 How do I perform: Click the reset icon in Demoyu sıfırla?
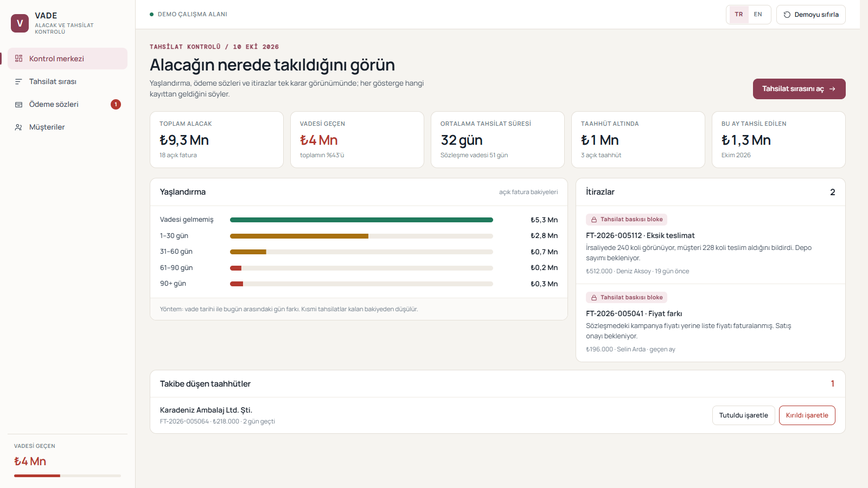[787, 15]
